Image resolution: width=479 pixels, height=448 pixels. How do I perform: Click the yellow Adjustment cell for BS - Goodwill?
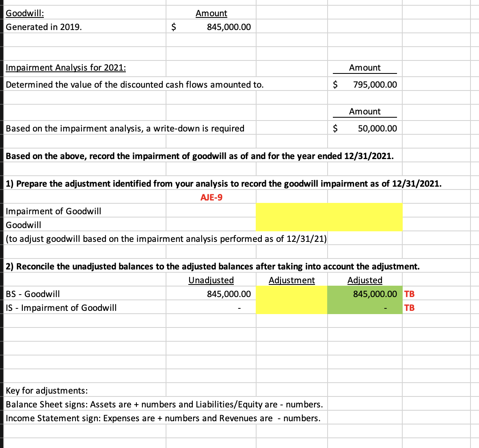[291, 294]
